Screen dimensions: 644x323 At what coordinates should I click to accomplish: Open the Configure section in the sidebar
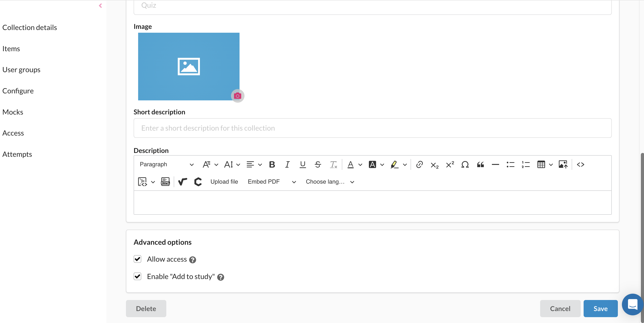point(18,91)
